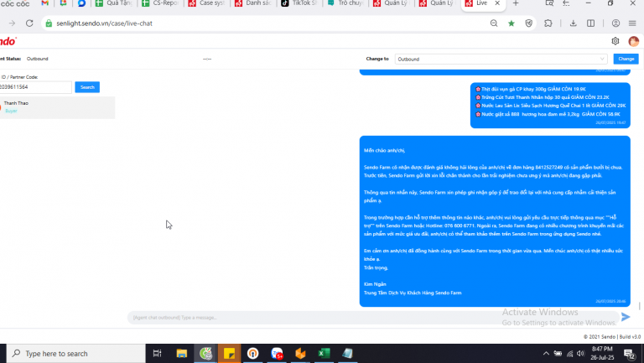Viewport: 644px width, 363px height.
Task: Select the Thanh Thao buyer conversation
Action: pyautogui.click(x=58, y=107)
